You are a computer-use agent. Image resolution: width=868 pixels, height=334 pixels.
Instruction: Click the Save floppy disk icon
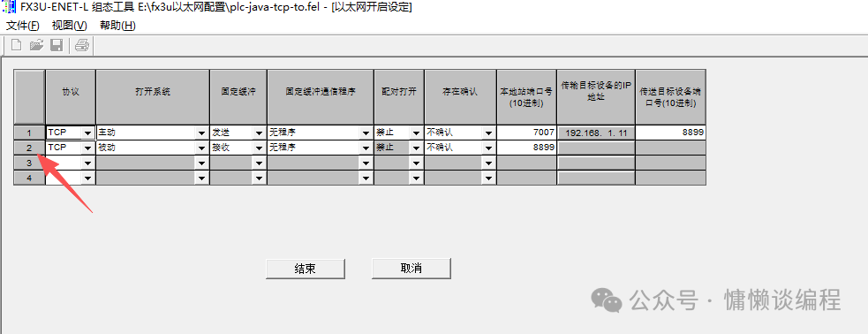(56, 45)
